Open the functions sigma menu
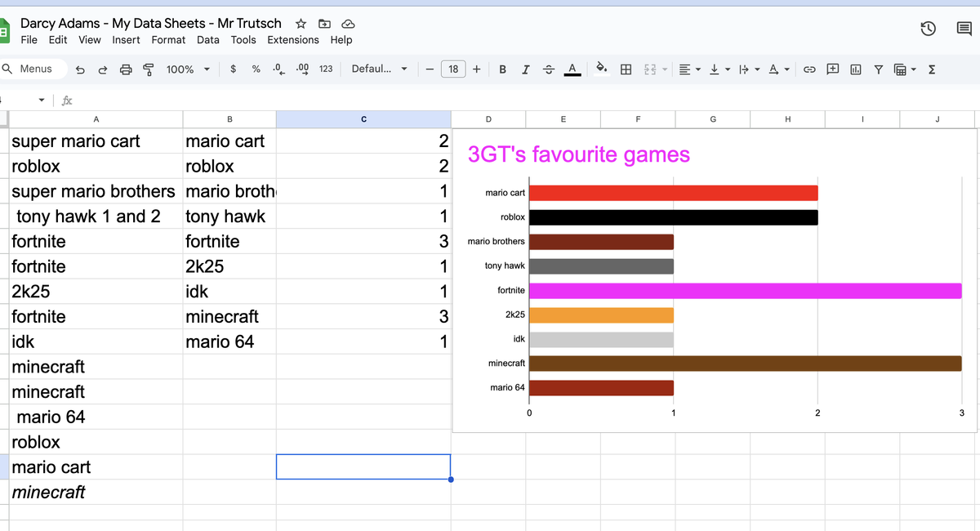This screenshot has height=531, width=980. 932,69
